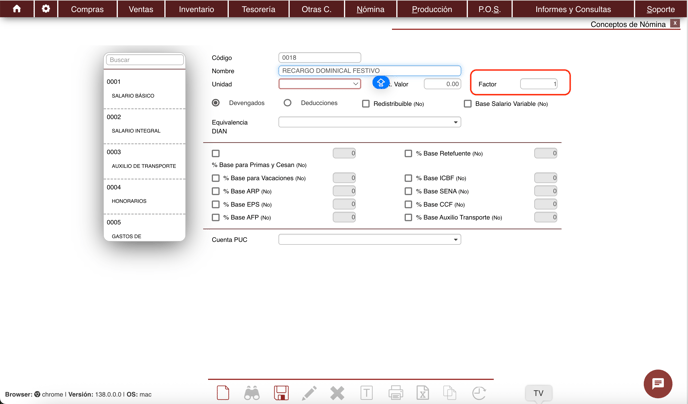The width and height of the screenshot is (688, 404).
Task: Open the Soporte menu
Action: pos(661,9)
